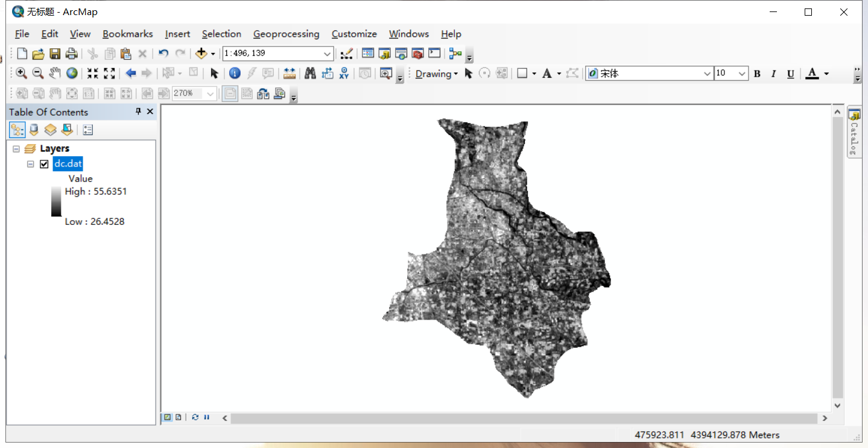Select the Pan tool
Image resolution: width=868 pixels, height=448 pixels.
click(55, 74)
